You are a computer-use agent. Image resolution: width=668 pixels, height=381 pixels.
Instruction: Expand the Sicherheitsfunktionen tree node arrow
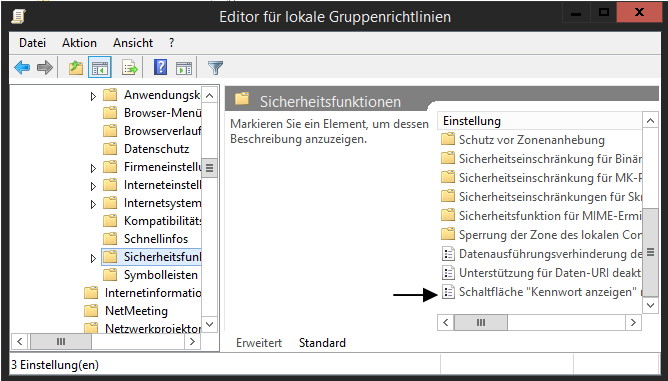pos(93,258)
